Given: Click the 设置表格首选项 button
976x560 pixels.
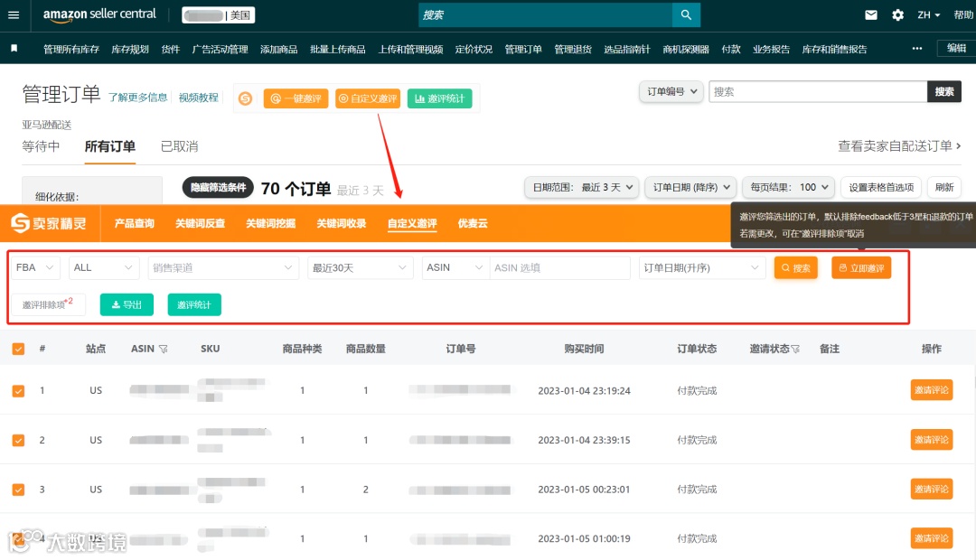Looking at the screenshot, I should coord(881,187).
